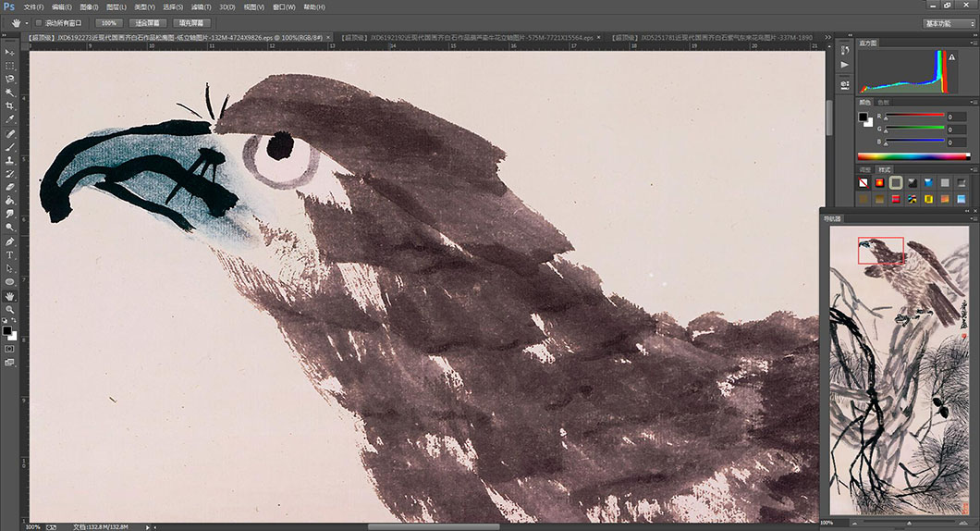The height and width of the screenshot is (531, 980).
Task: Switch to the 色板 swatches tab
Action: coord(883,102)
